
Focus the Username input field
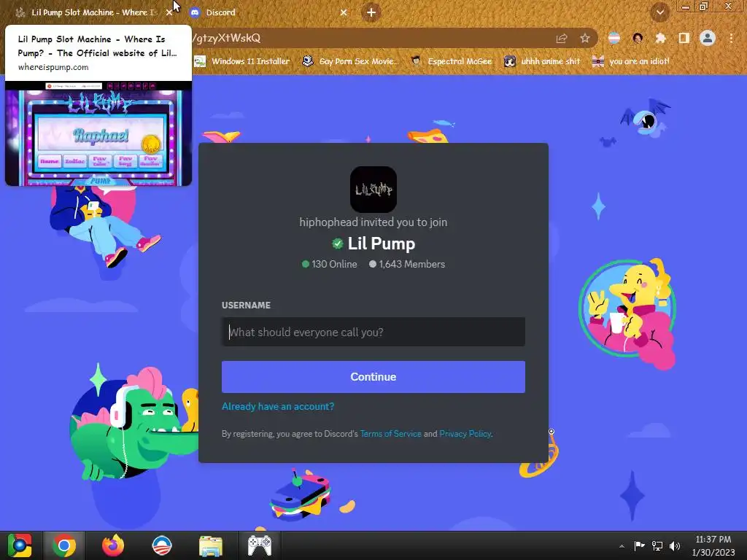click(373, 332)
